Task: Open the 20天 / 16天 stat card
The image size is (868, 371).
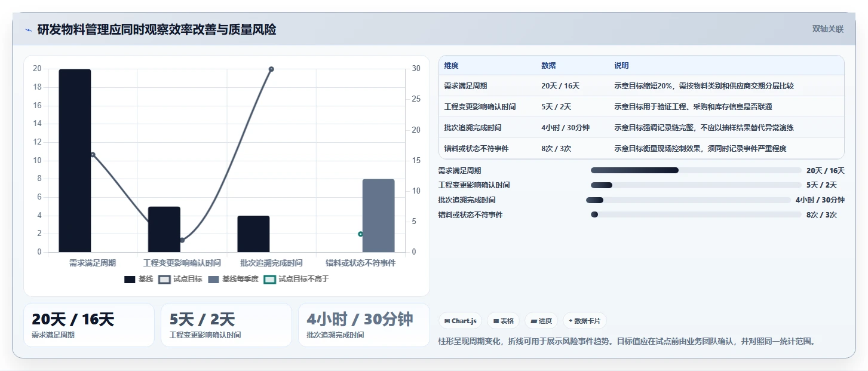Action: 89,325
